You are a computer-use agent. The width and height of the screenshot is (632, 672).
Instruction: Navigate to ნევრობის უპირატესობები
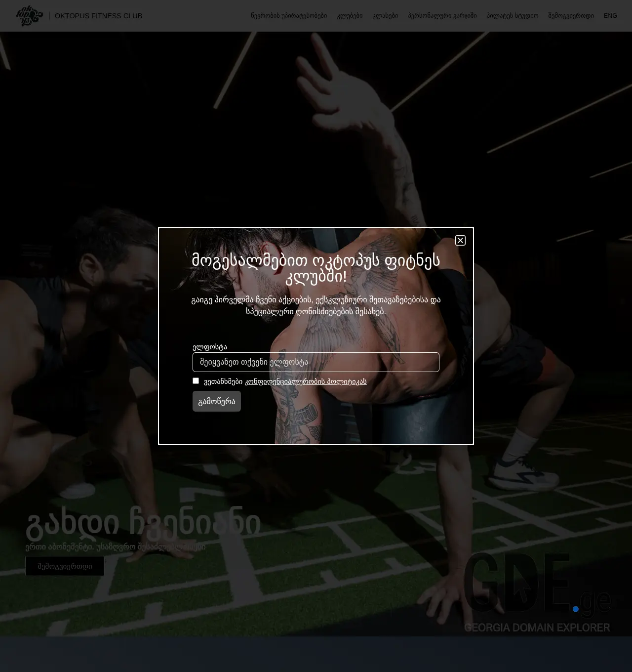click(289, 15)
